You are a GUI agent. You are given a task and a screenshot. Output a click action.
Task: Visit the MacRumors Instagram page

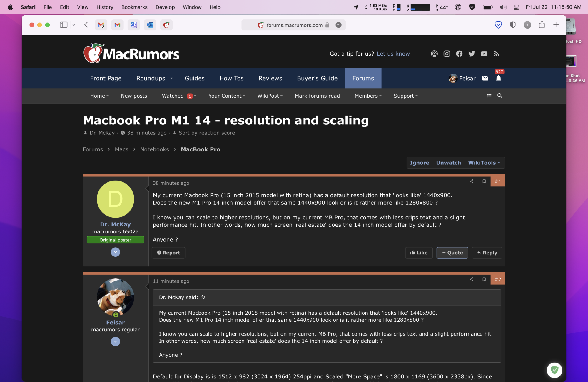447,54
